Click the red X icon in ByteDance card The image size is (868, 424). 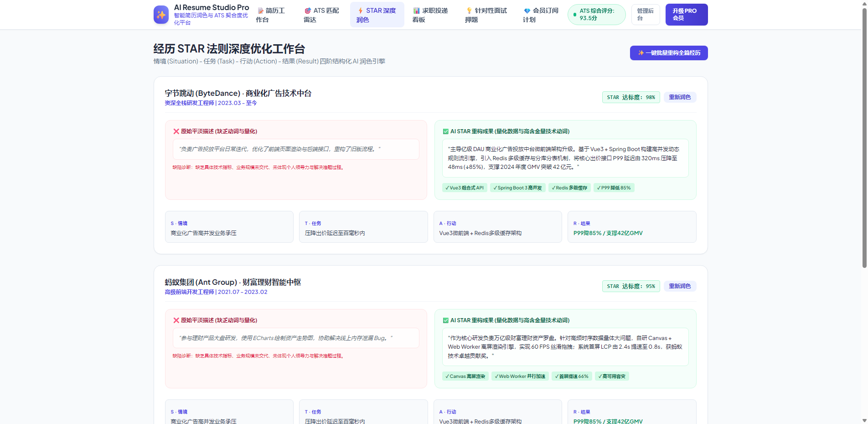click(x=176, y=131)
